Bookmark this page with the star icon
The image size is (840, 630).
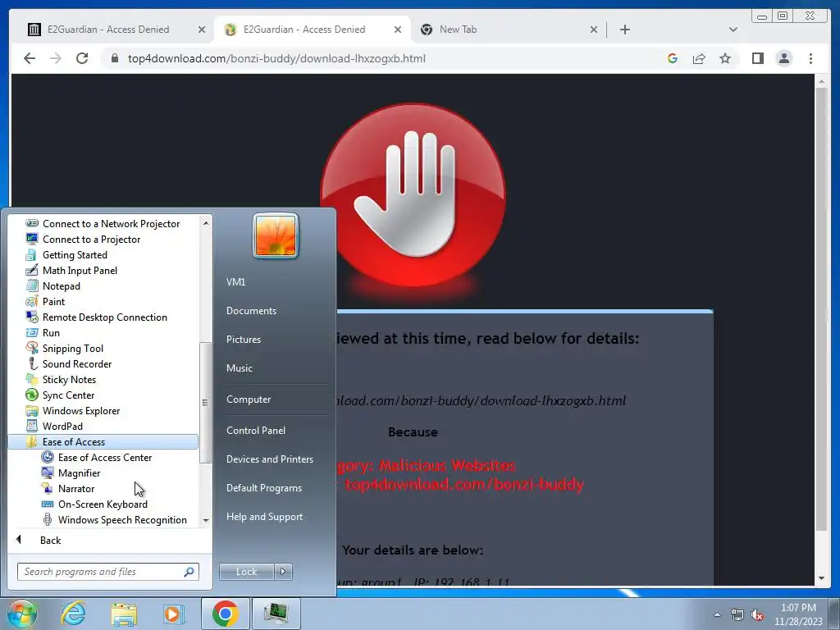725,58
